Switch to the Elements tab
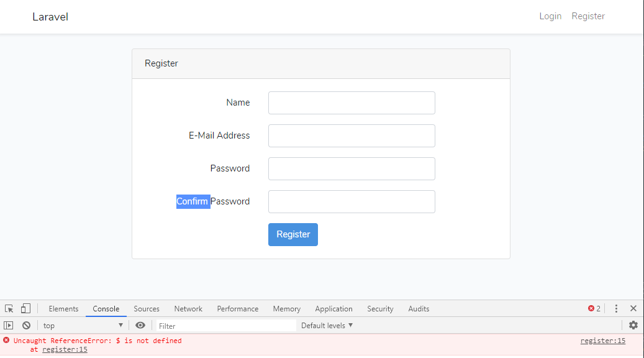Image resolution: width=644 pixels, height=358 pixels. pos(63,309)
